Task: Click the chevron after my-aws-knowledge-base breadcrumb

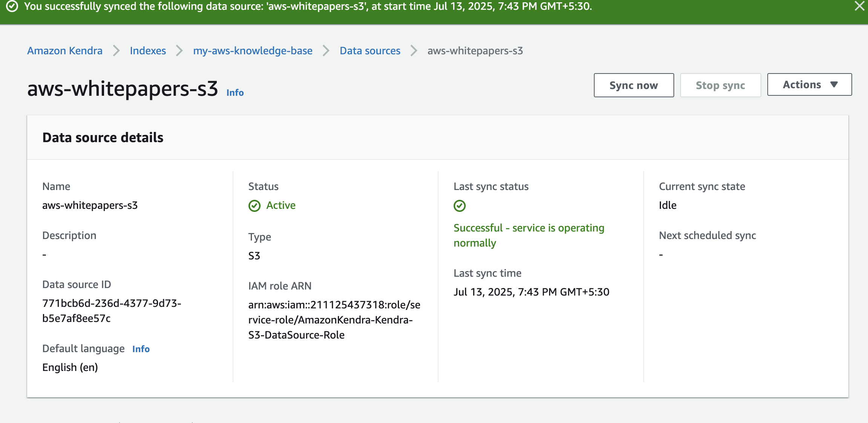Action: click(326, 51)
